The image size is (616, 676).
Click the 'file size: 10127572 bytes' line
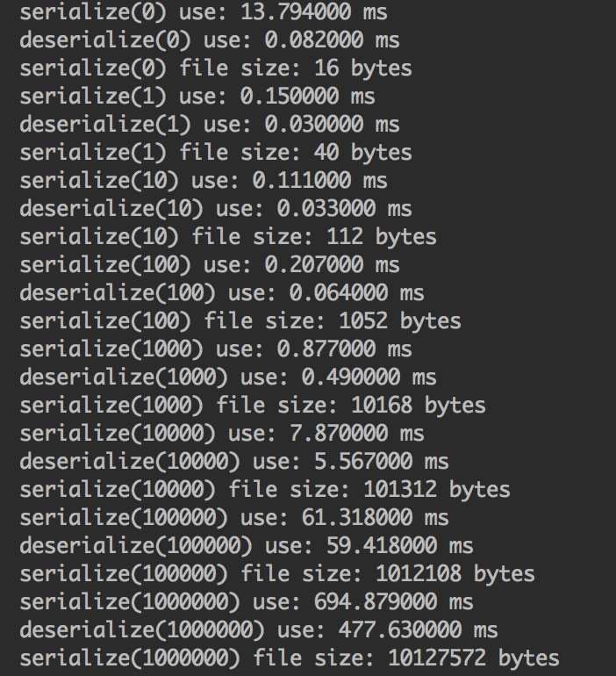pos(289,658)
